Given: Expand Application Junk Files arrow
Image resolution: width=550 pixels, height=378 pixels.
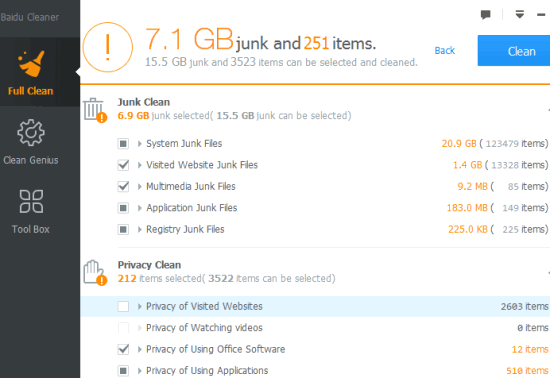Looking at the screenshot, I should [x=140, y=208].
